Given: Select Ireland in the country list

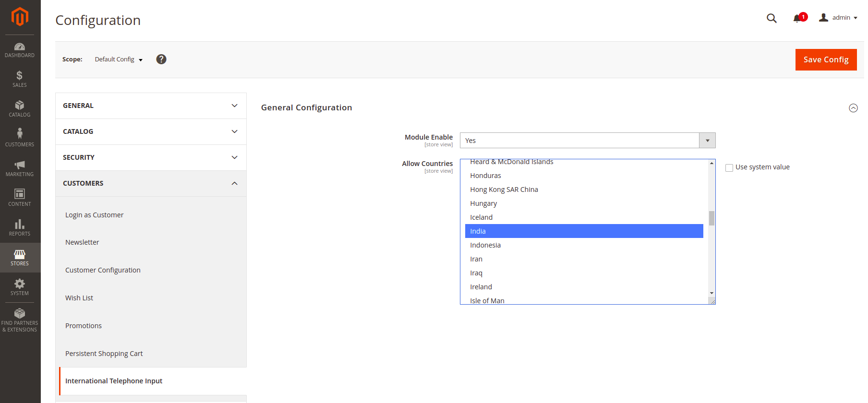Looking at the screenshot, I should 584,287.
